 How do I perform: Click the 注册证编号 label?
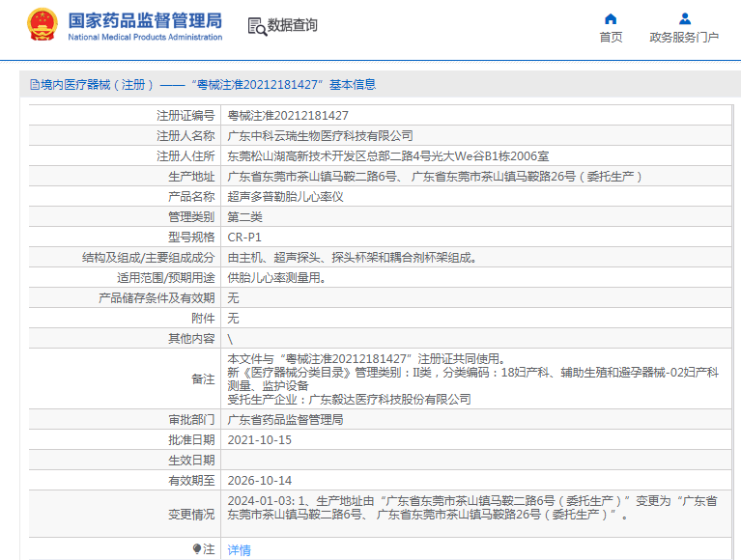click(185, 116)
